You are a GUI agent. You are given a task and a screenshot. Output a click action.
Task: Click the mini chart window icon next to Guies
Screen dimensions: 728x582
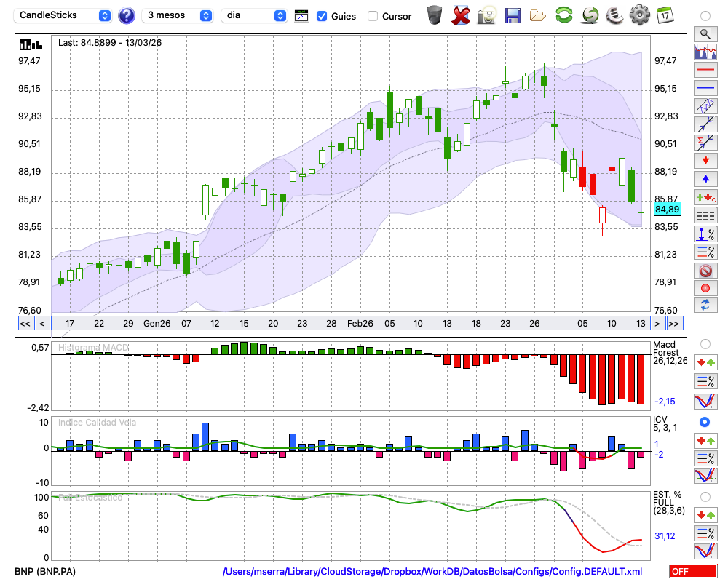coord(301,16)
